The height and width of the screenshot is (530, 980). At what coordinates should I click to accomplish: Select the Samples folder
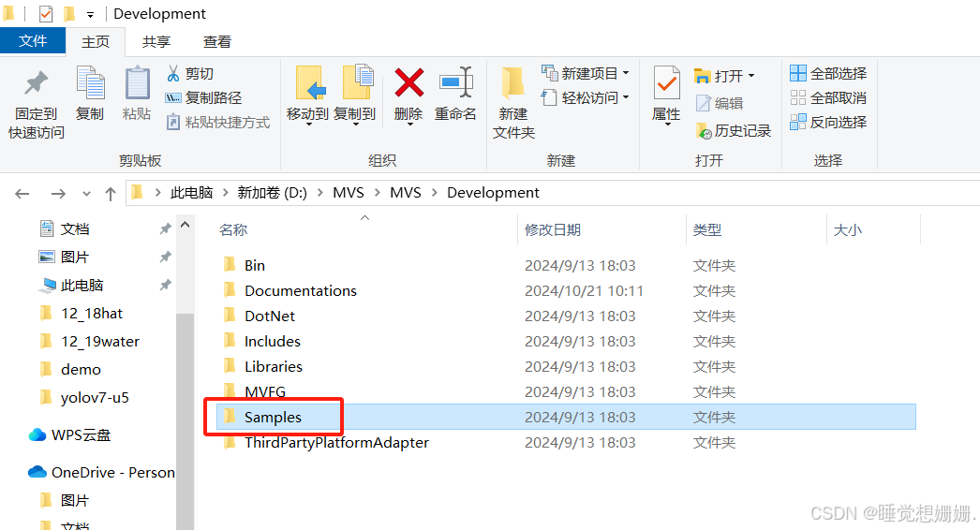click(566, 417)
